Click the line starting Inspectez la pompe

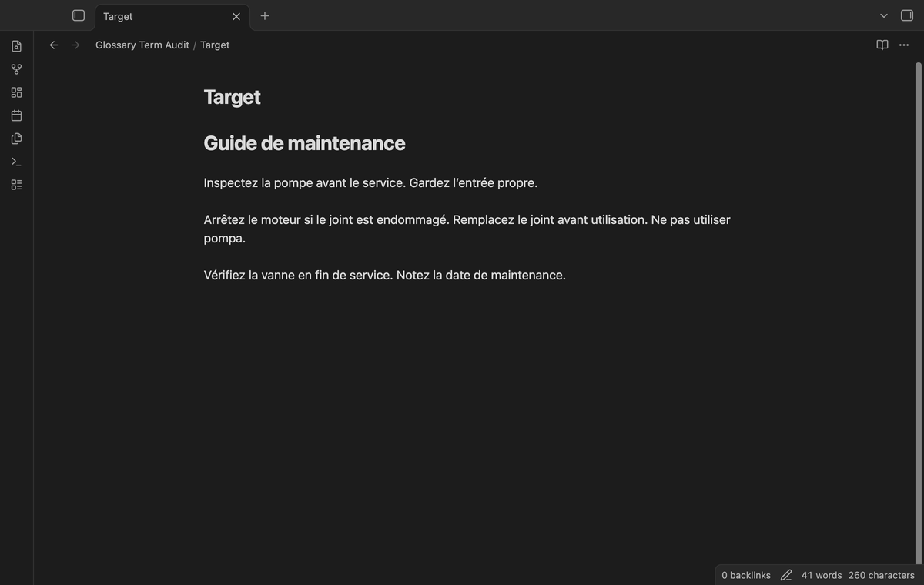tap(370, 182)
